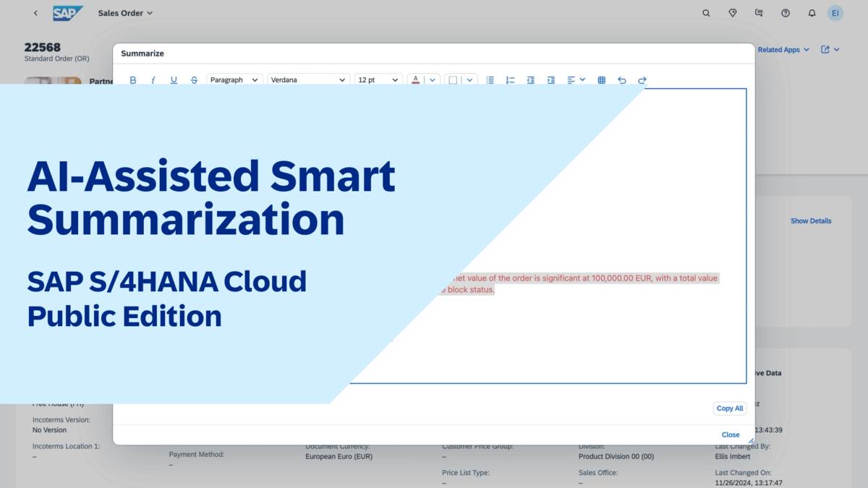Insert a bulleted list

tap(490, 80)
